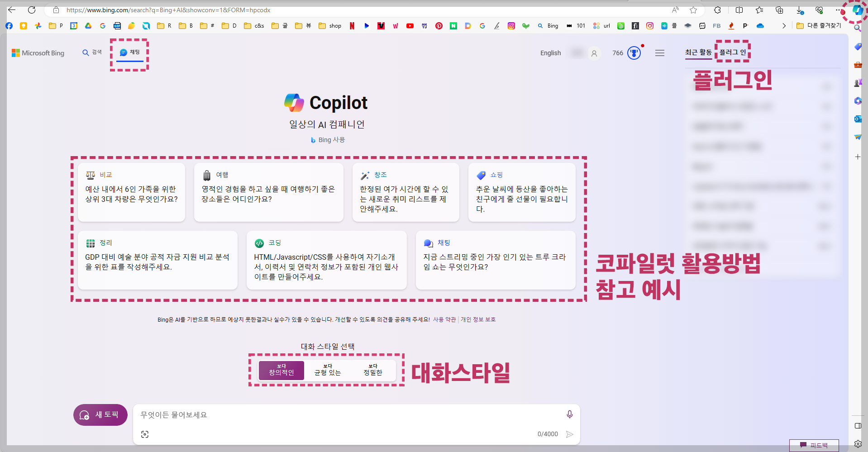
Task: Toggle sidebar visibility icon at bottom right
Action: click(858, 426)
